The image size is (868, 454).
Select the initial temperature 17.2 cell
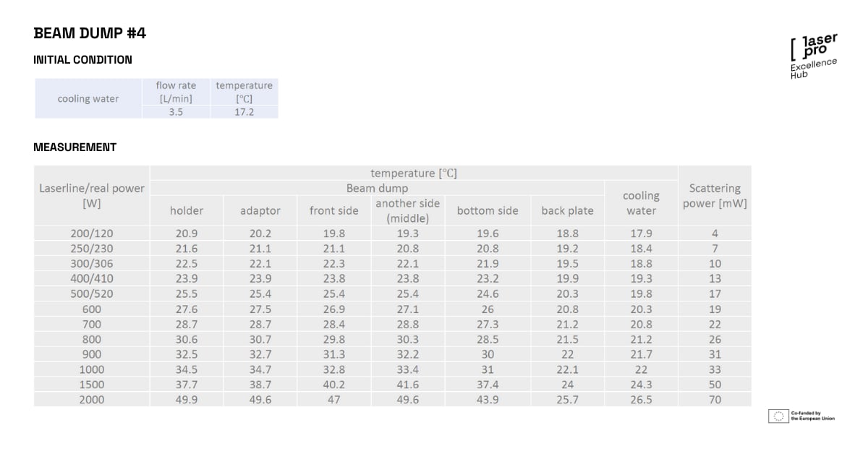244,112
